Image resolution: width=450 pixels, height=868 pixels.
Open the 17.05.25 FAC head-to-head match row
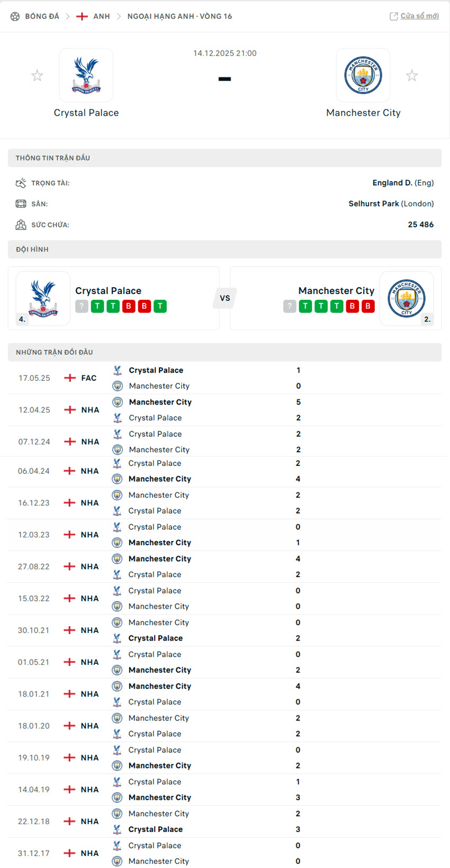point(225,378)
